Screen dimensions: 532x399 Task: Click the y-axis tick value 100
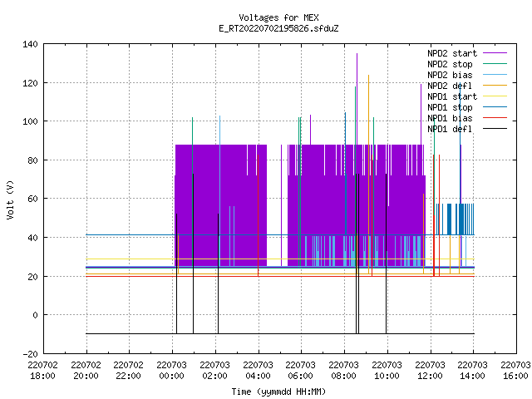(30, 122)
